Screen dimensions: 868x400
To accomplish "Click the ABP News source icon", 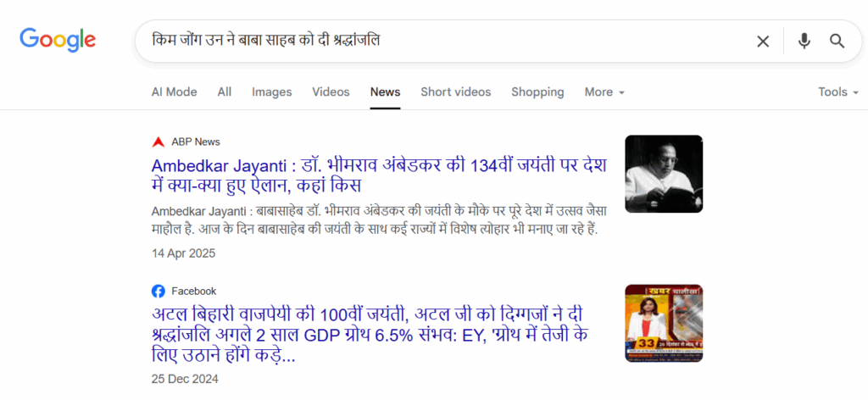I will click(x=159, y=142).
